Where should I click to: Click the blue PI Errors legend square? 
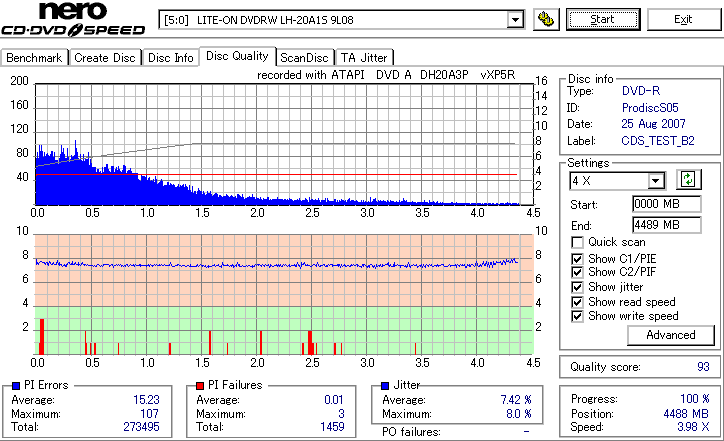16,386
